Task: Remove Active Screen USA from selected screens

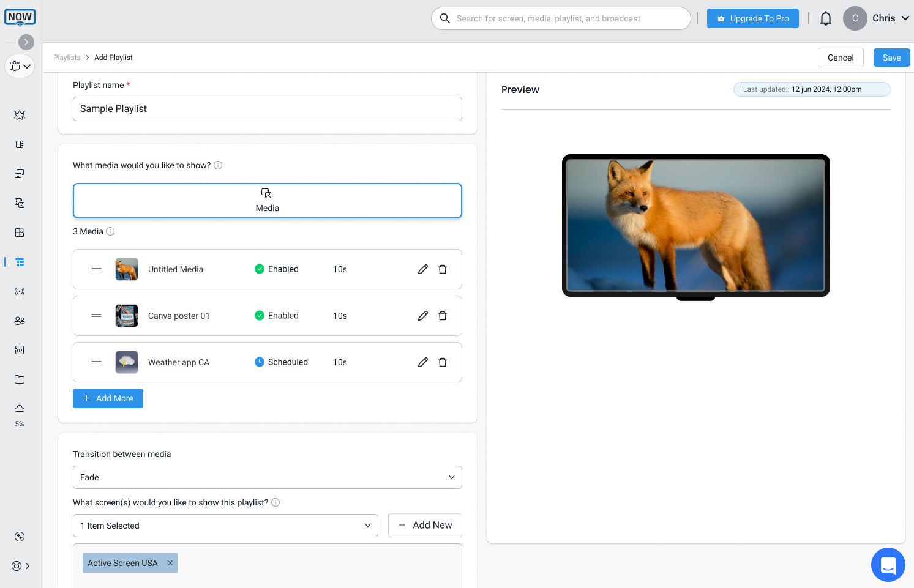Action: click(x=170, y=563)
